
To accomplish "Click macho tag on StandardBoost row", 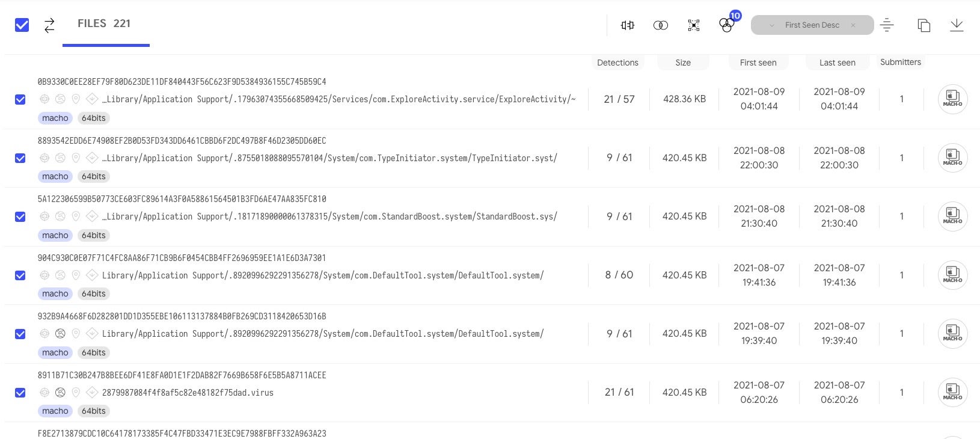I will (x=55, y=235).
